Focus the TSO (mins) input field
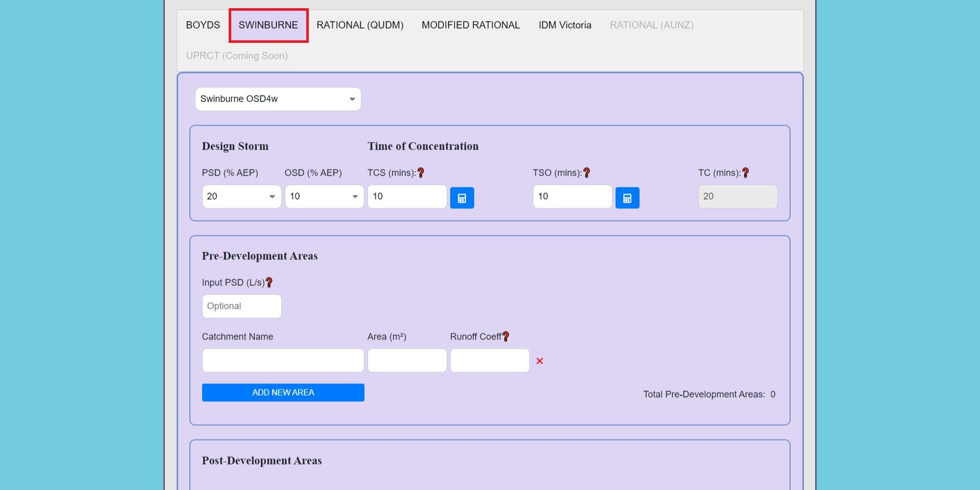Image resolution: width=980 pixels, height=490 pixels. tap(573, 197)
